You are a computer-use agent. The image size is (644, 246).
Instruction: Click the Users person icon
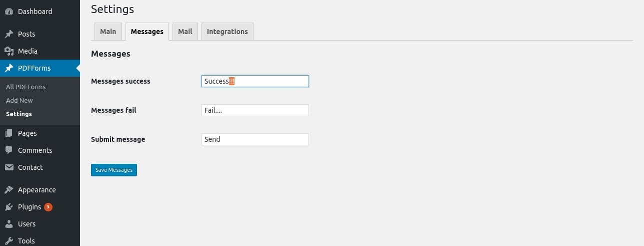click(x=9, y=224)
